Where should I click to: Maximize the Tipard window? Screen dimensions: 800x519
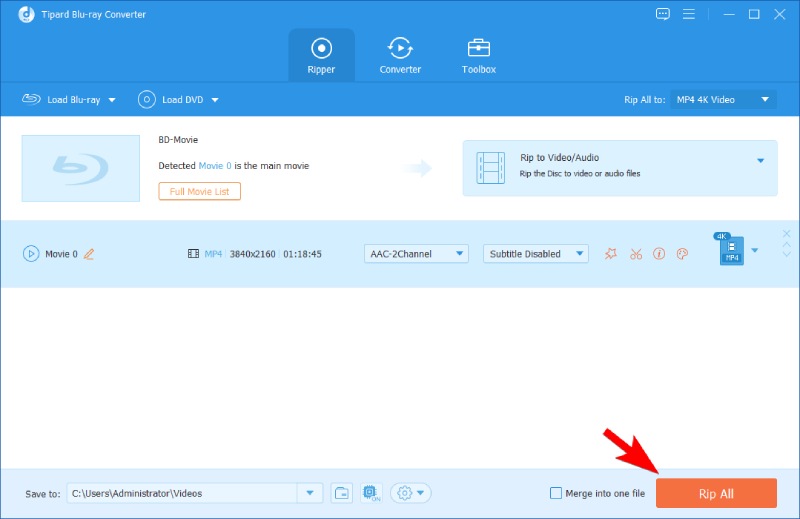[x=754, y=14]
